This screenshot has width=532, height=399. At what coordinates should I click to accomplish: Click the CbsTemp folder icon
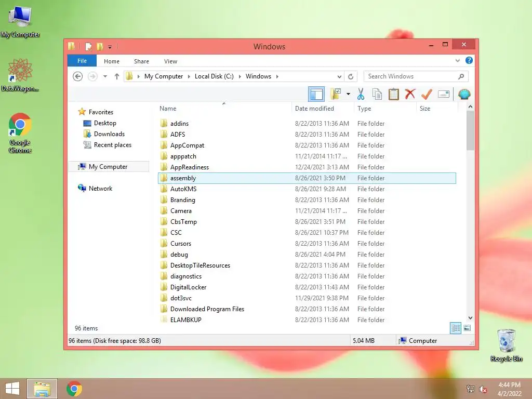tap(164, 221)
